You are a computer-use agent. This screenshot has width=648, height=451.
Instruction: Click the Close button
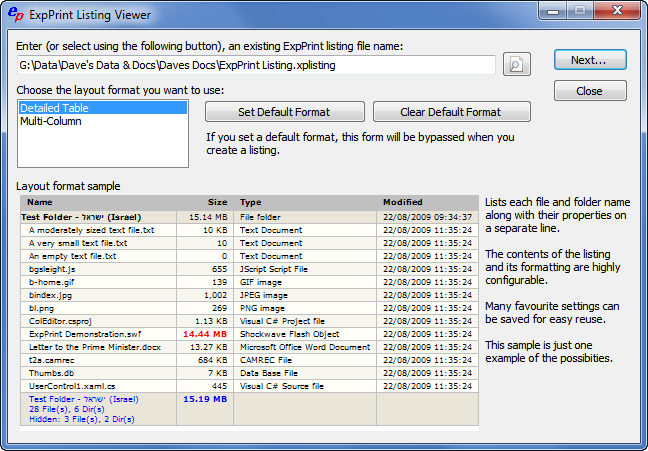[590, 91]
